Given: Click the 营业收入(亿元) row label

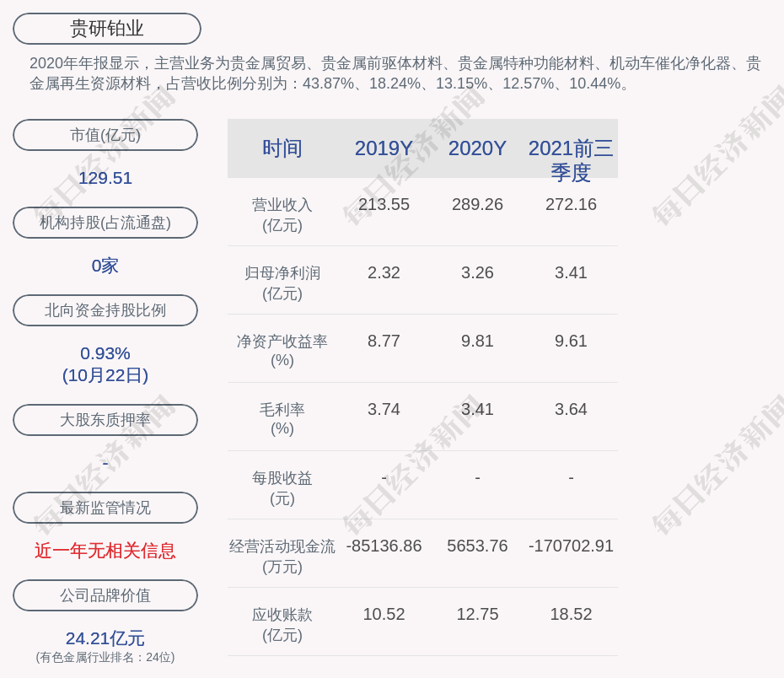Looking at the screenshot, I should tap(282, 215).
